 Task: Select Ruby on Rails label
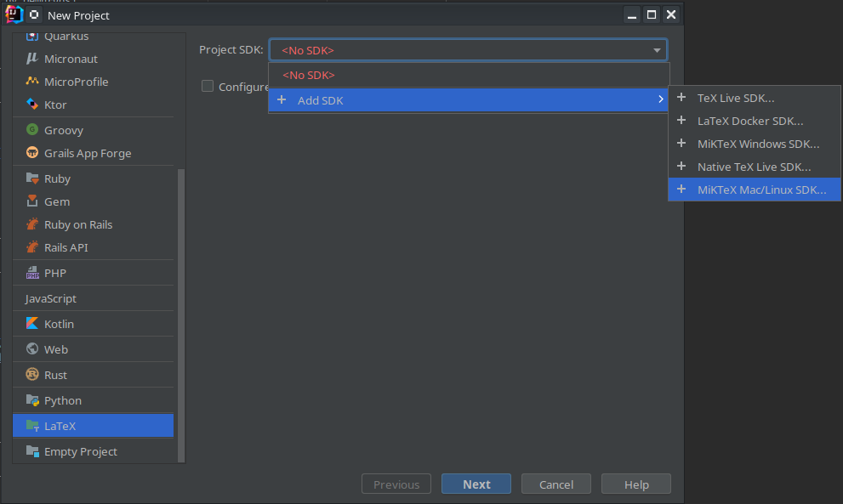[78, 224]
